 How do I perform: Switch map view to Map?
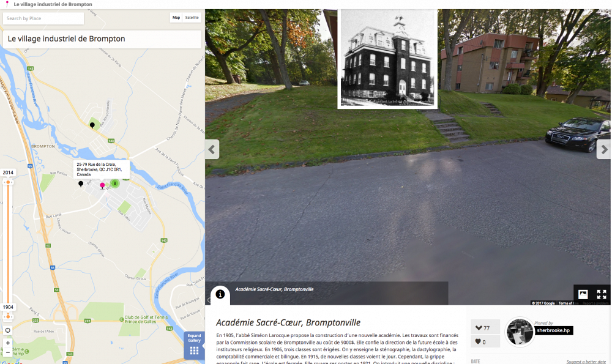tap(176, 18)
